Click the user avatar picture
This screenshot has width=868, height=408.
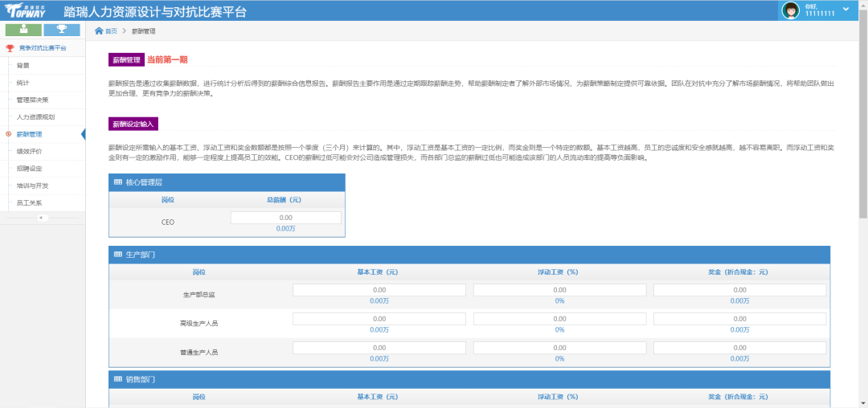click(x=791, y=10)
